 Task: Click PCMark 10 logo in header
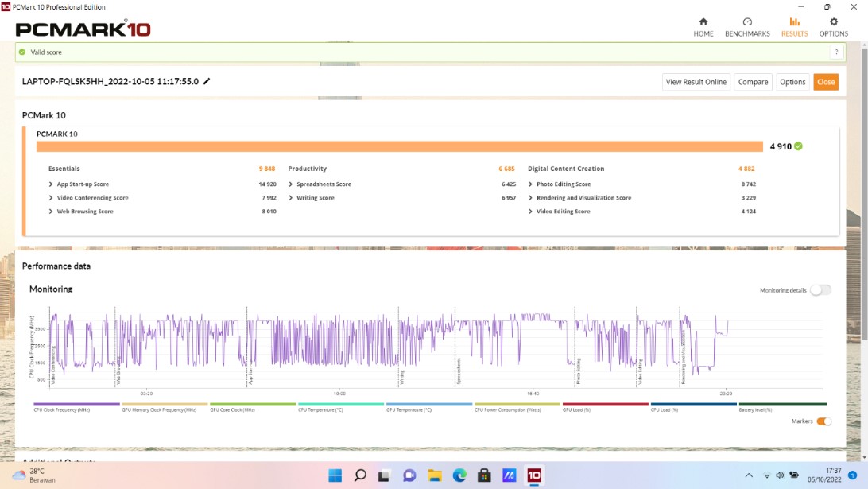(83, 29)
